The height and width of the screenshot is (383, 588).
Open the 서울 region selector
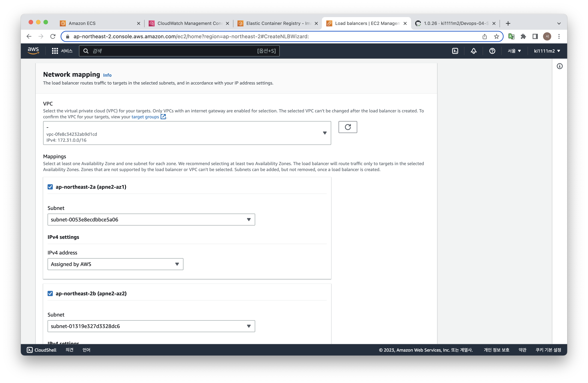click(514, 51)
